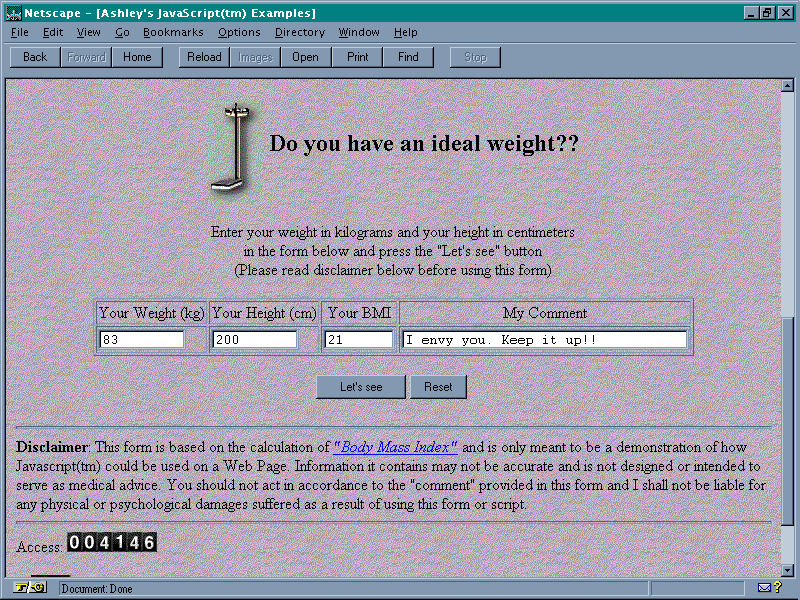Follow the "Body Mass Index" link
This screenshot has width=800, height=600.
[x=395, y=448]
